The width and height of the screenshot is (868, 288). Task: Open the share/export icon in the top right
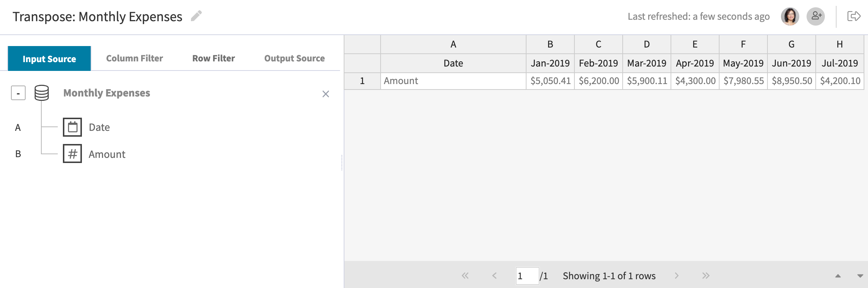click(x=854, y=15)
